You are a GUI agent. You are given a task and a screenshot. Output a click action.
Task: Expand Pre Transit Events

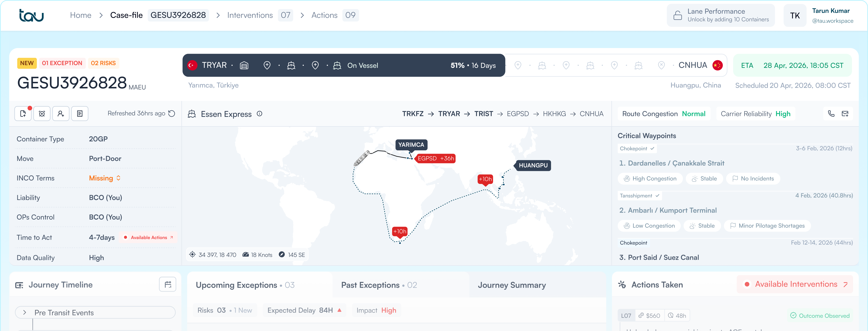click(x=95, y=312)
